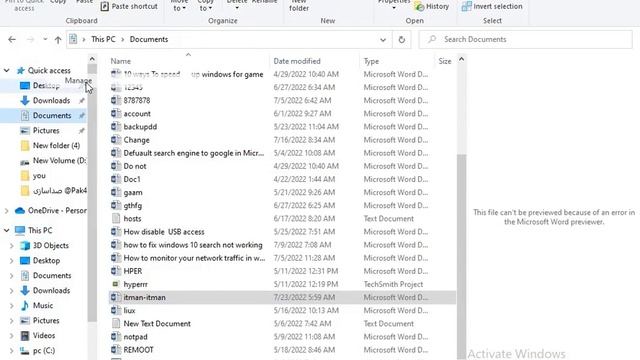Screen dimensions: 640x360
Task: Click the New Text Document file icon
Action: click(116, 324)
